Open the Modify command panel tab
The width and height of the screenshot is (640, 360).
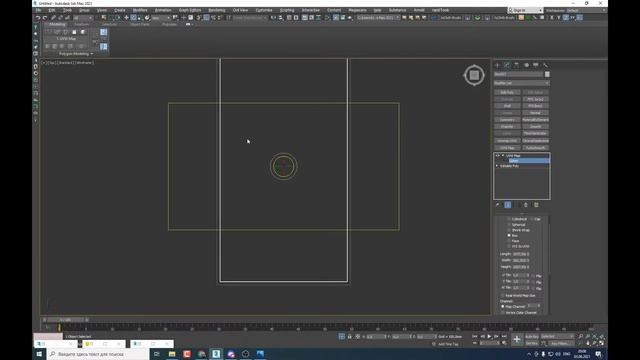pyautogui.click(x=507, y=65)
